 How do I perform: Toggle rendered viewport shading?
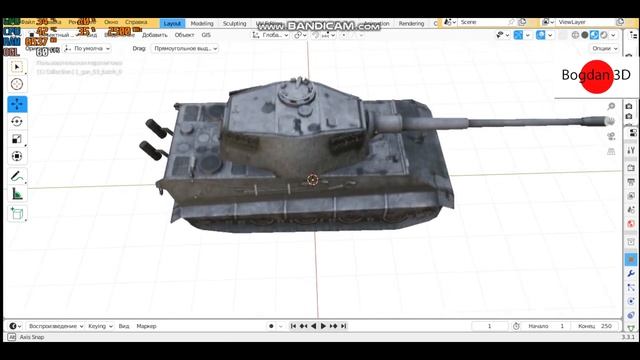(x=604, y=35)
